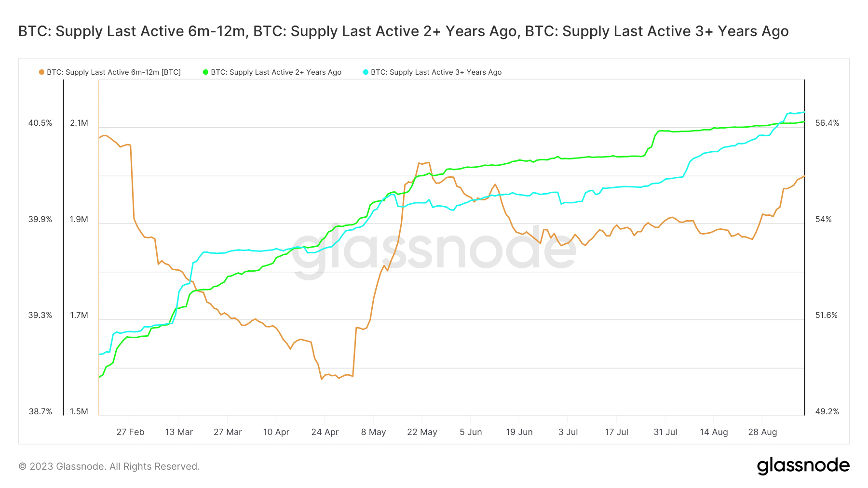This screenshot has width=868, height=488.
Task: Select the 24 Apr date label
Action: tap(325, 432)
